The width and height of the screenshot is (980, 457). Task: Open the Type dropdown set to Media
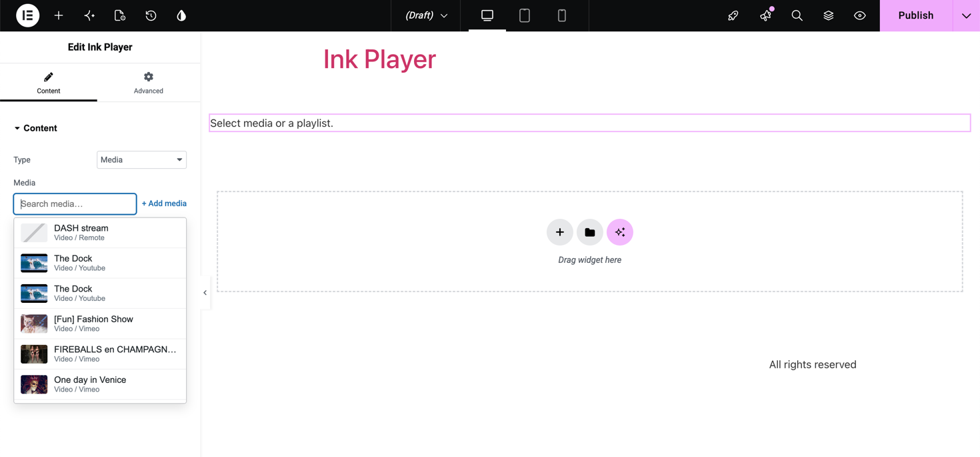point(141,159)
